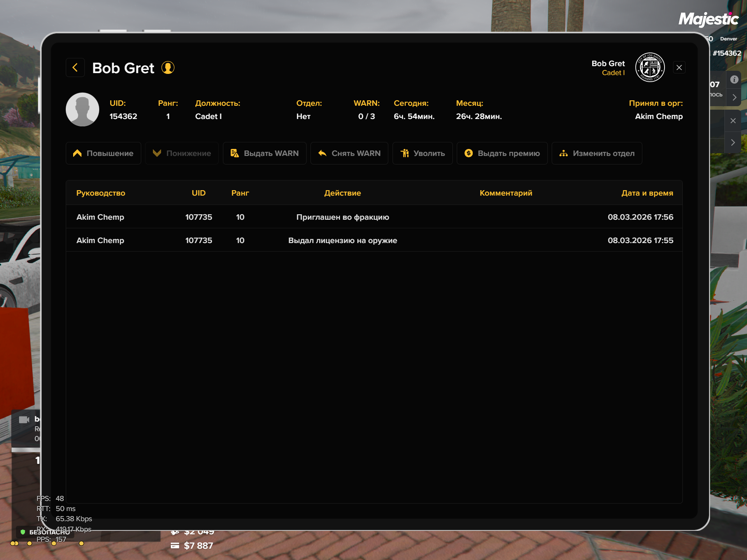Promote player with Повышение button
747x560 pixels.
(x=103, y=153)
